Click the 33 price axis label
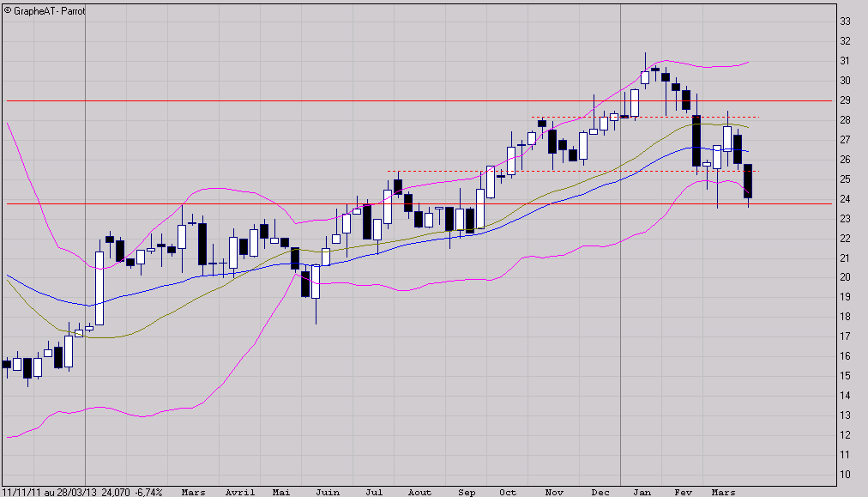868x497 pixels. (x=846, y=21)
